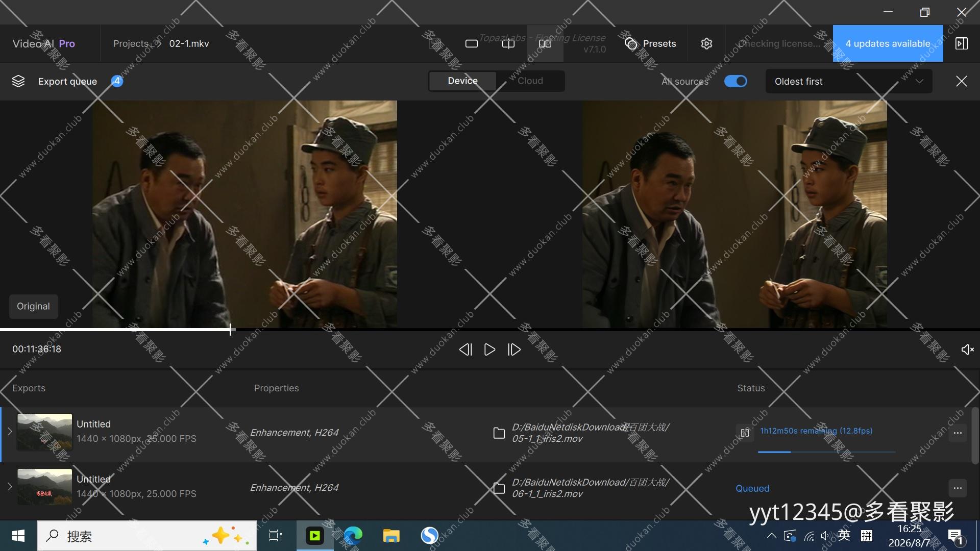
Task: Click the system volume tray icon
Action: (825, 536)
